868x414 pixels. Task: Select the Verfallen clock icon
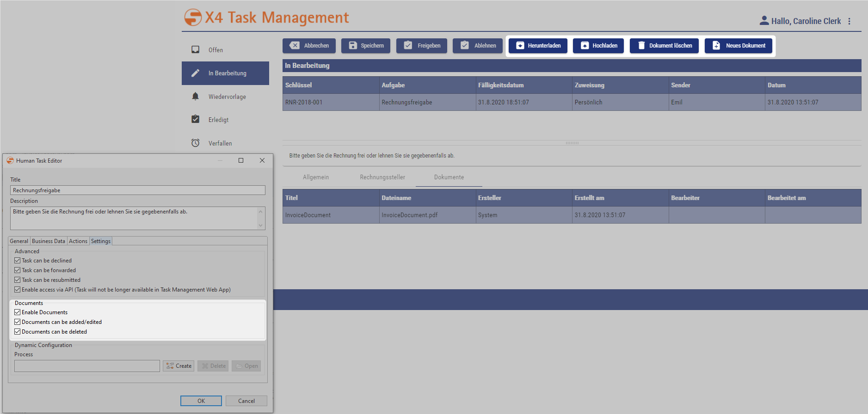pos(196,143)
